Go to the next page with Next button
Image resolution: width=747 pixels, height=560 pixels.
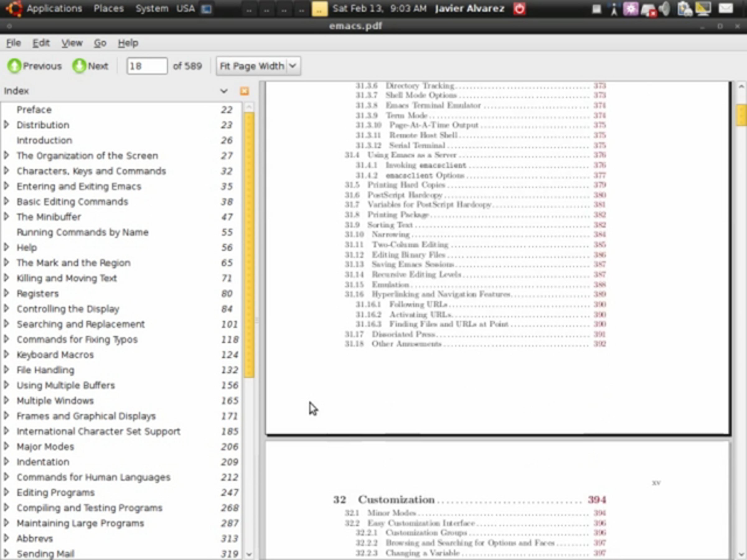[x=91, y=66]
